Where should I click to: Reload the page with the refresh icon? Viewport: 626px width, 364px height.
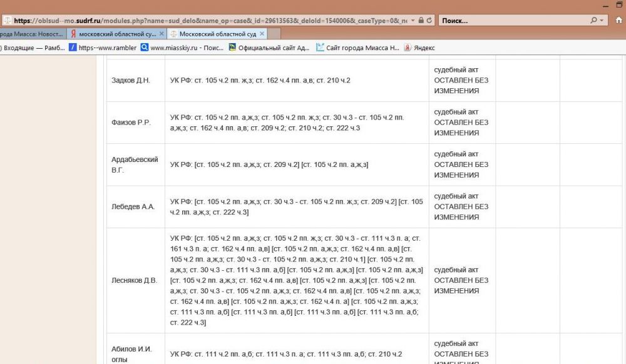tap(430, 21)
